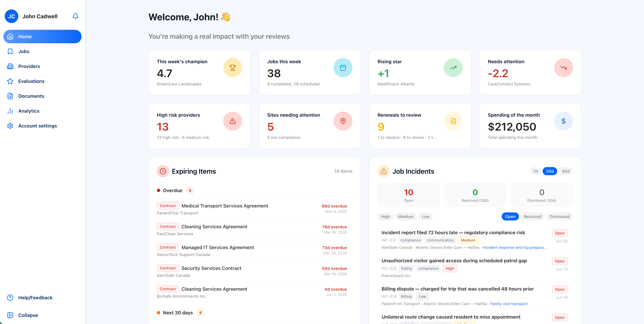
Task: Select the 30d incidents range
Action: coord(550,171)
